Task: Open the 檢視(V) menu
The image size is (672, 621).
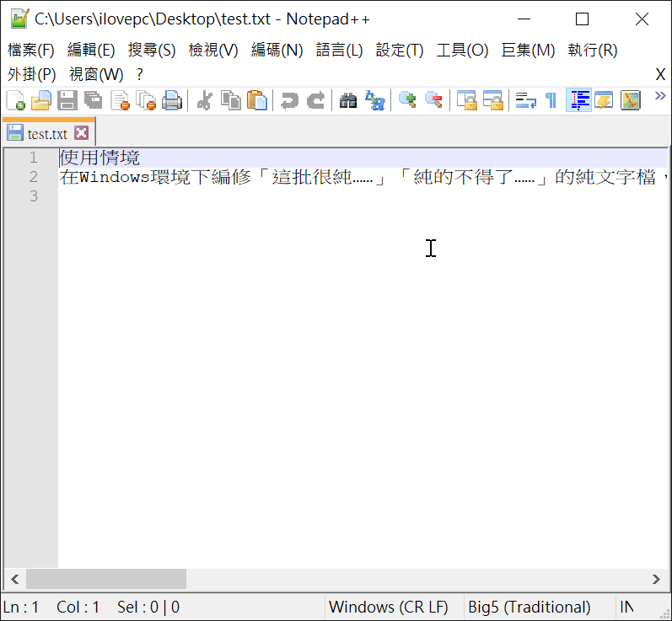Action: (x=213, y=50)
